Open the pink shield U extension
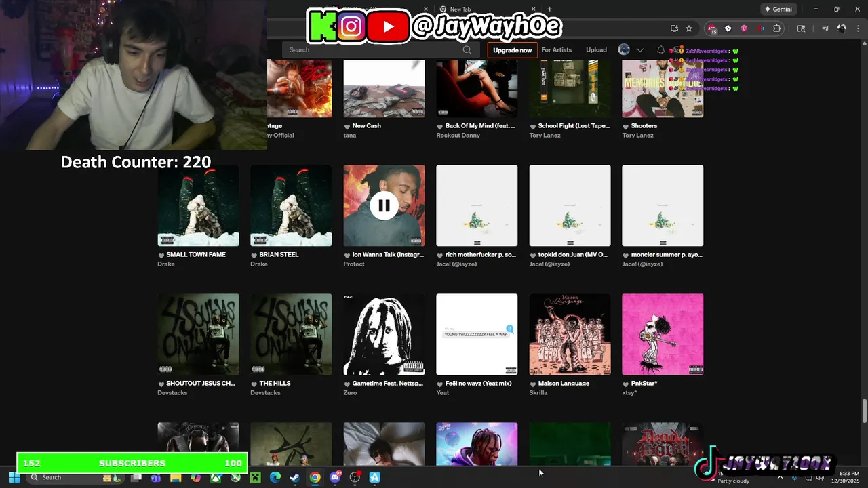Image resolution: width=868 pixels, height=488 pixels. (744, 28)
